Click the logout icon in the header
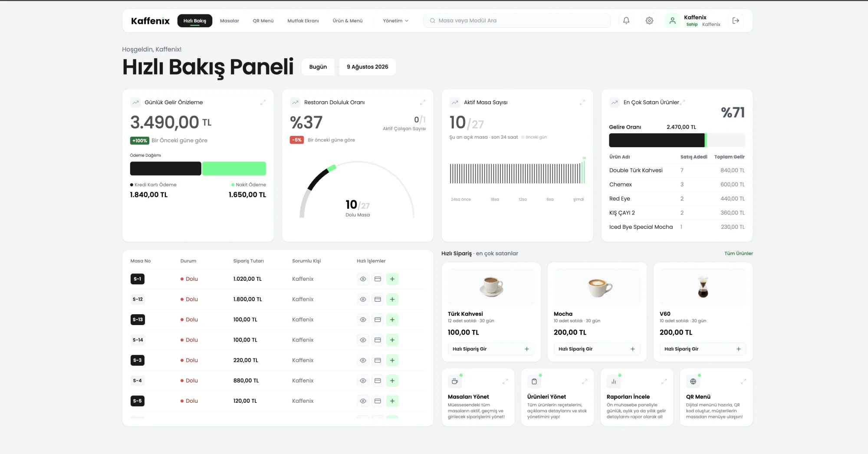868x454 pixels. coord(736,20)
